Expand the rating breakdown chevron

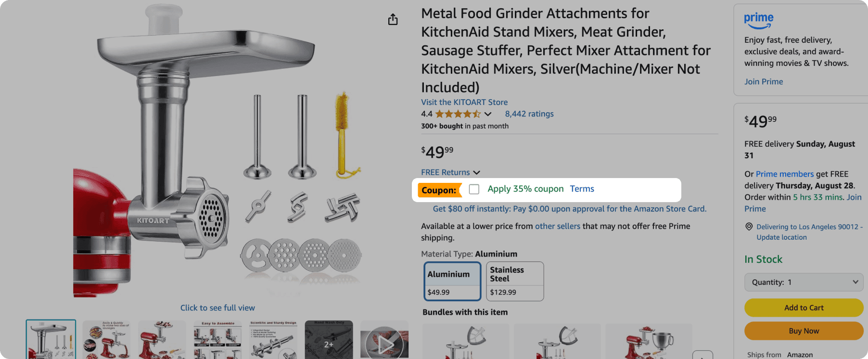click(487, 114)
